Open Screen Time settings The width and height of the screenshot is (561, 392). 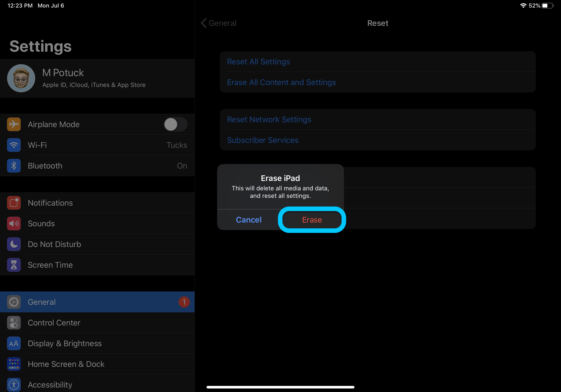[50, 264]
